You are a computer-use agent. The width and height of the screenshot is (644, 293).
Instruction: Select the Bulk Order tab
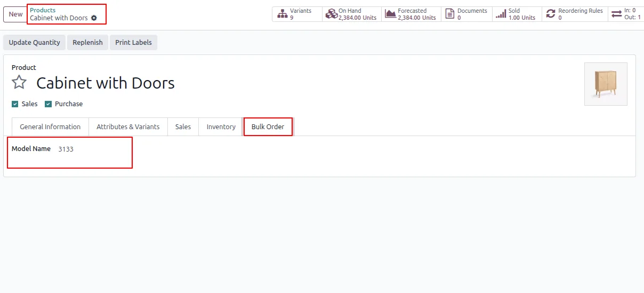pyautogui.click(x=268, y=126)
